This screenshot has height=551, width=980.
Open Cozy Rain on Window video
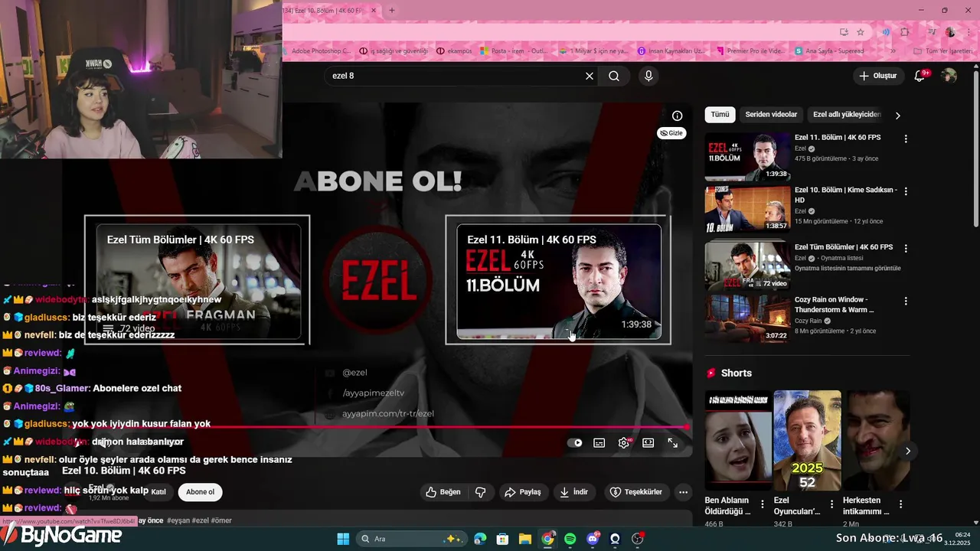747,319
